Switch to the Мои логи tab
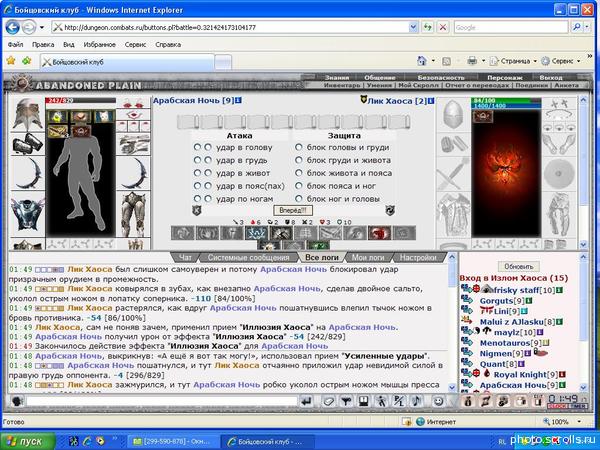 368,258
